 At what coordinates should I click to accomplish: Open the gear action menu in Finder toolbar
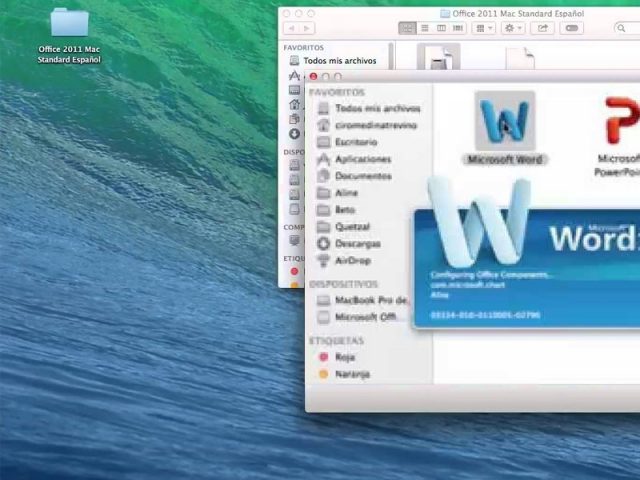pyautogui.click(x=513, y=28)
